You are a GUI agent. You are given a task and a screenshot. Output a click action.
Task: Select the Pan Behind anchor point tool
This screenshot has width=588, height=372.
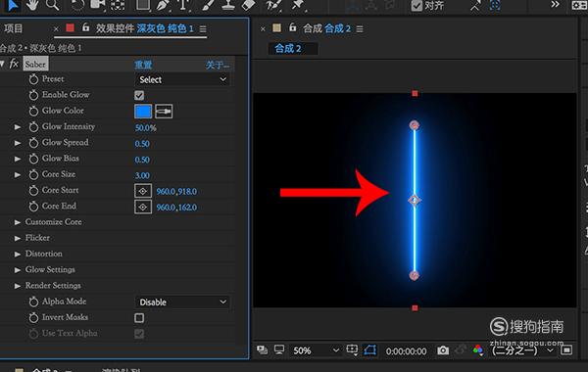[x=118, y=5]
